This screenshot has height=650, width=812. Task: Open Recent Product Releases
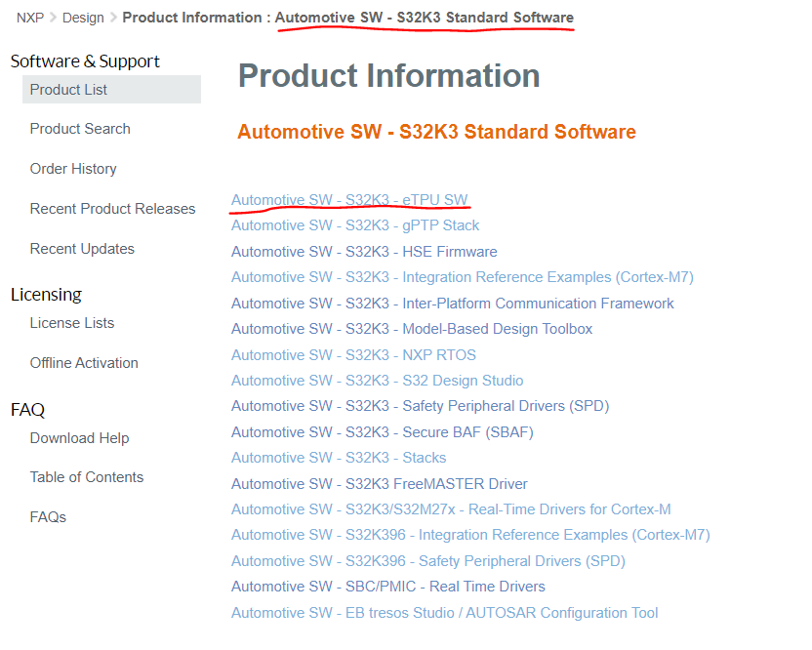click(x=112, y=208)
